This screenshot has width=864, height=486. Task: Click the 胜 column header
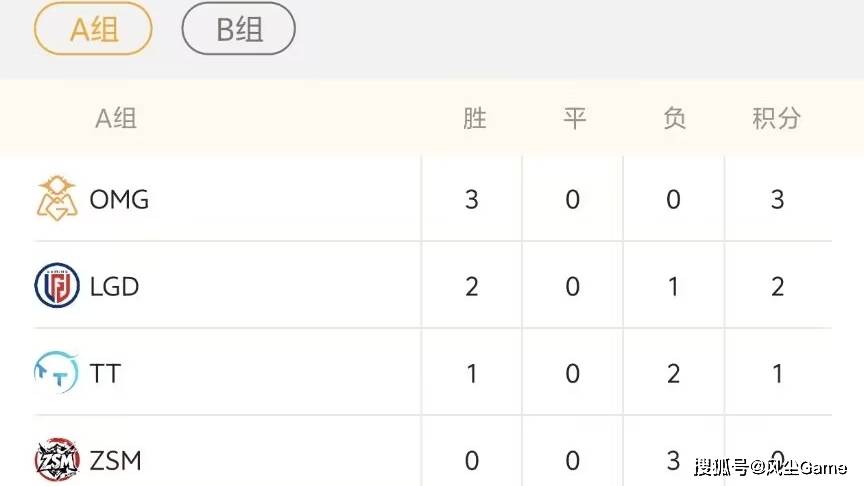click(474, 119)
